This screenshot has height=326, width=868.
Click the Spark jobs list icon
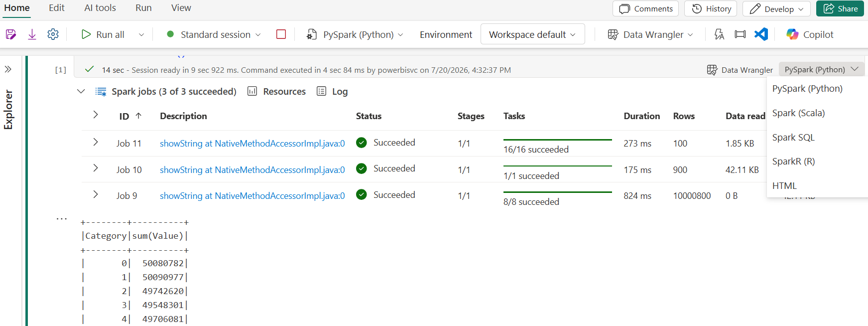coord(101,92)
